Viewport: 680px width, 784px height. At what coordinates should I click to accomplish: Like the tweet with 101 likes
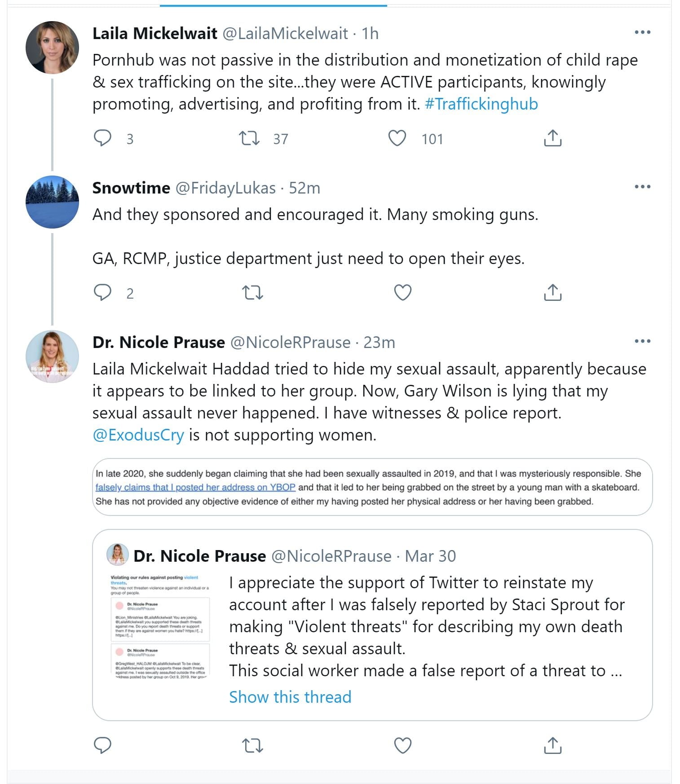[x=397, y=138]
